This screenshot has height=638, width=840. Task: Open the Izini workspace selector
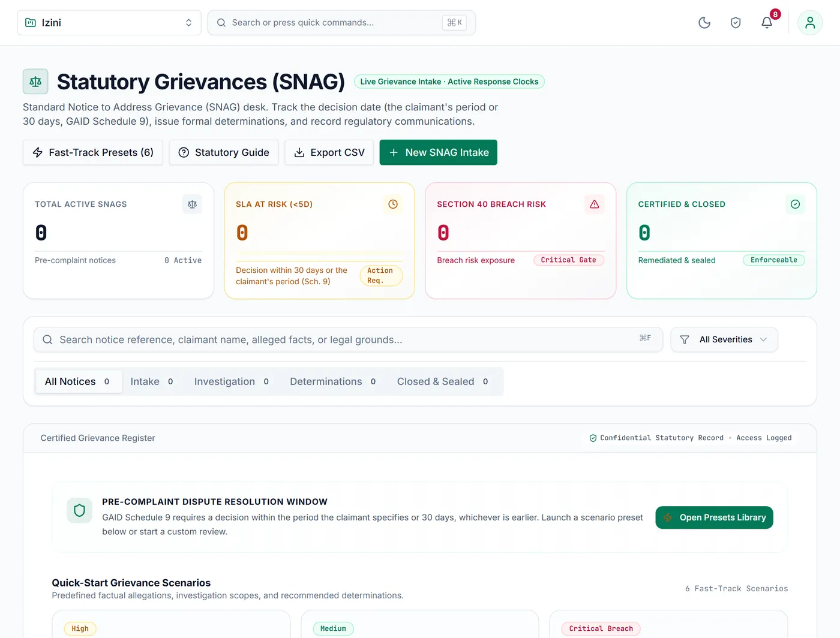tap(109, 23)
